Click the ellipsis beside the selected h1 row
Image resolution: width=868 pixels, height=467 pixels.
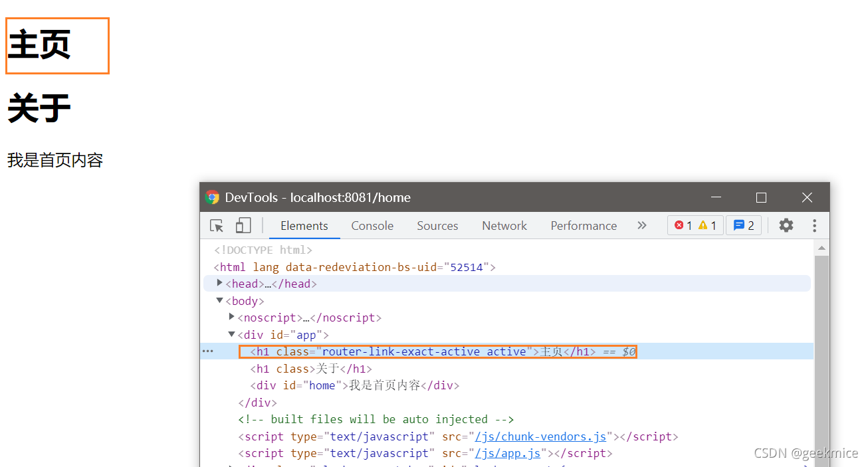coord(208,351)
